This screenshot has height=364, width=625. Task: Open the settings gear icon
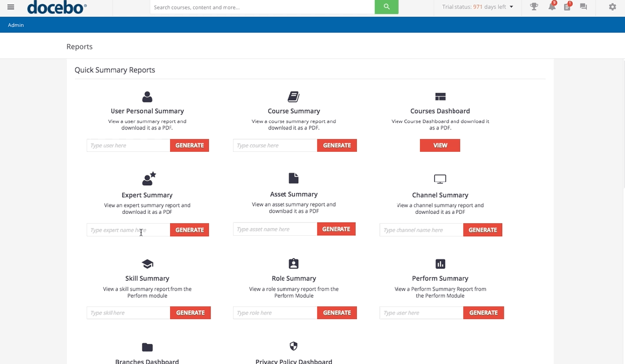tap(612, 7)
